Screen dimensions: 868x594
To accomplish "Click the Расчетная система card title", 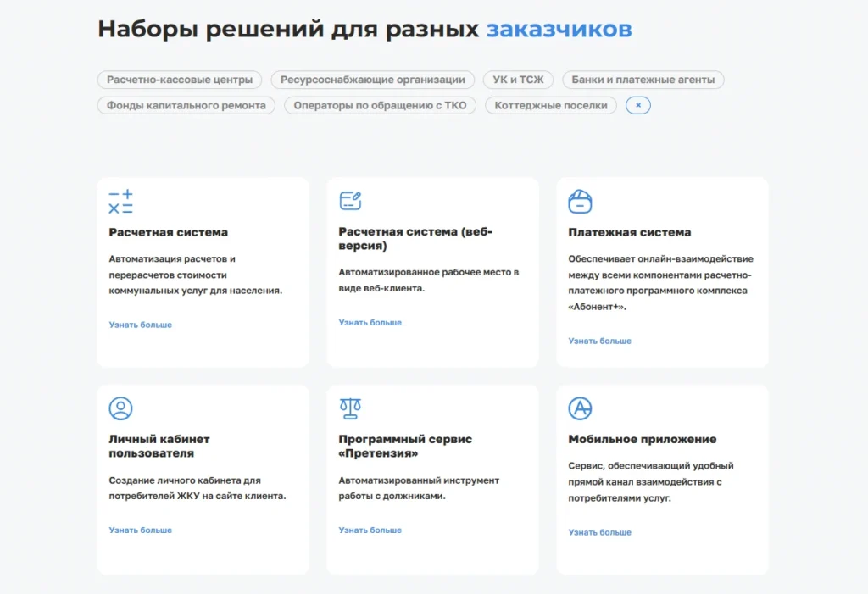I will pos(169,232).
